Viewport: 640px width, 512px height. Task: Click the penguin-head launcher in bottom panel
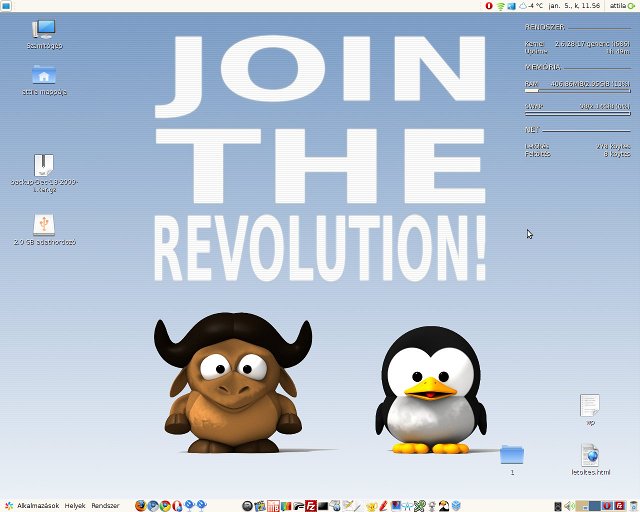tap(444, 506)
